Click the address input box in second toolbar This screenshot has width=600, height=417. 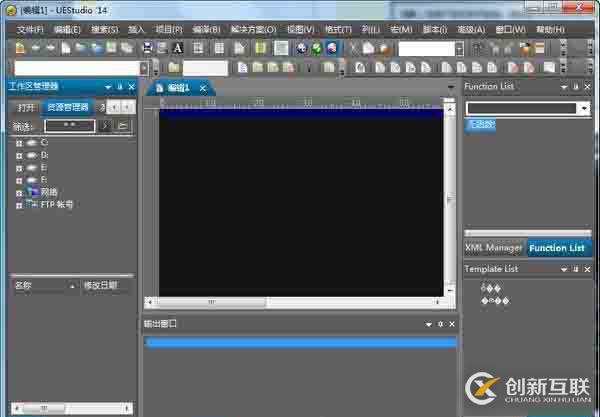tap(77, 68)
